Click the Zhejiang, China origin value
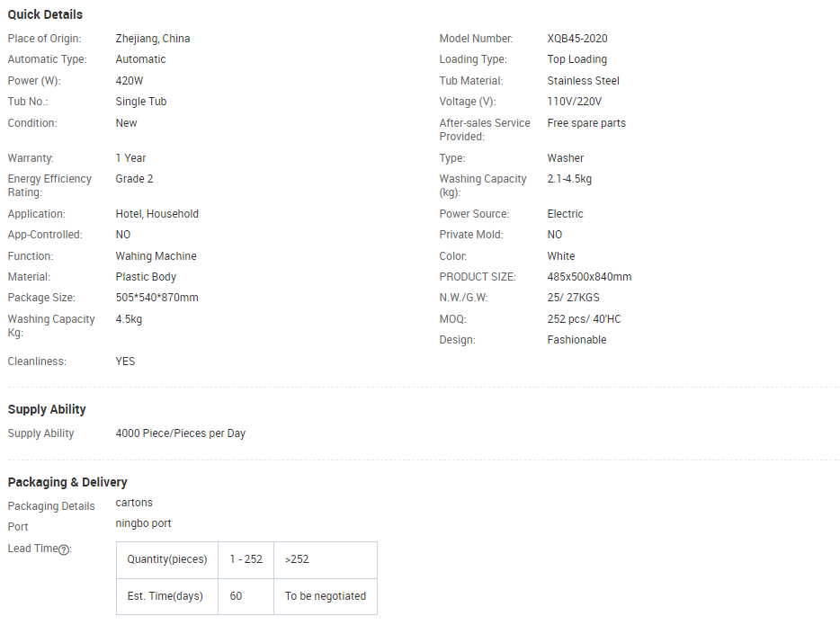 [152, 39]
